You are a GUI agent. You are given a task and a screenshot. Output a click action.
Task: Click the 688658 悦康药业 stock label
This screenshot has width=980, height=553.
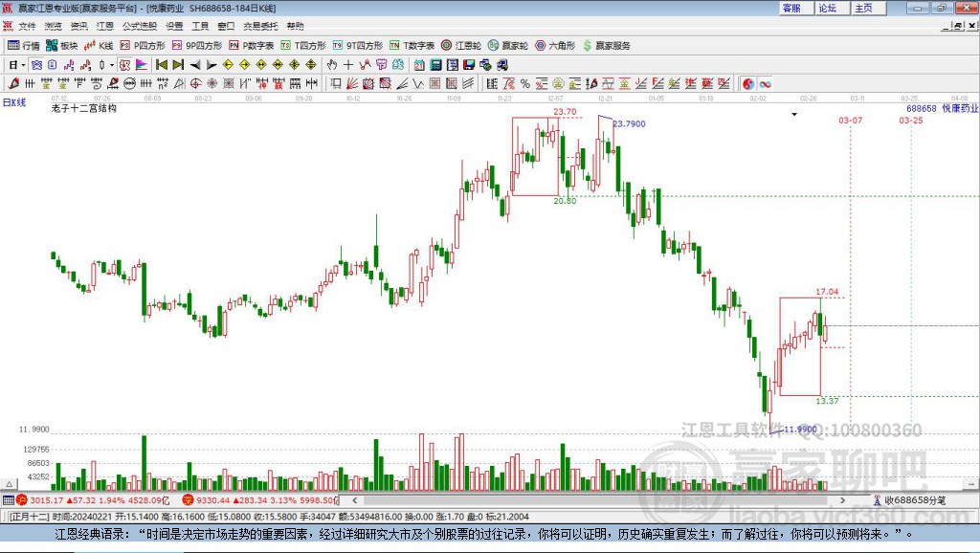point(943,108)
